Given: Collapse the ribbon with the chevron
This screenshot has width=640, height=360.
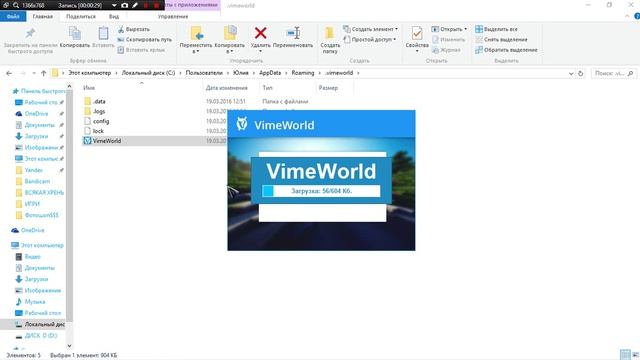Looking at the screenshot, I should (627, 16).
